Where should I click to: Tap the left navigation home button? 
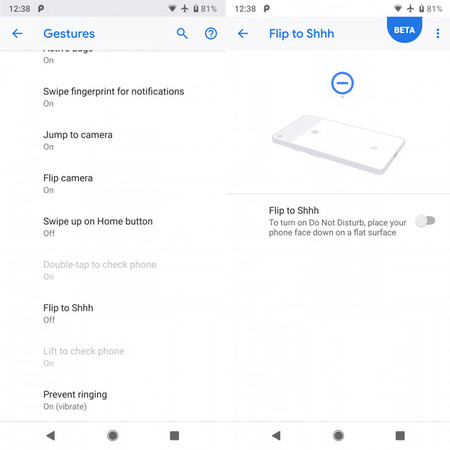(x=113, y=435)
